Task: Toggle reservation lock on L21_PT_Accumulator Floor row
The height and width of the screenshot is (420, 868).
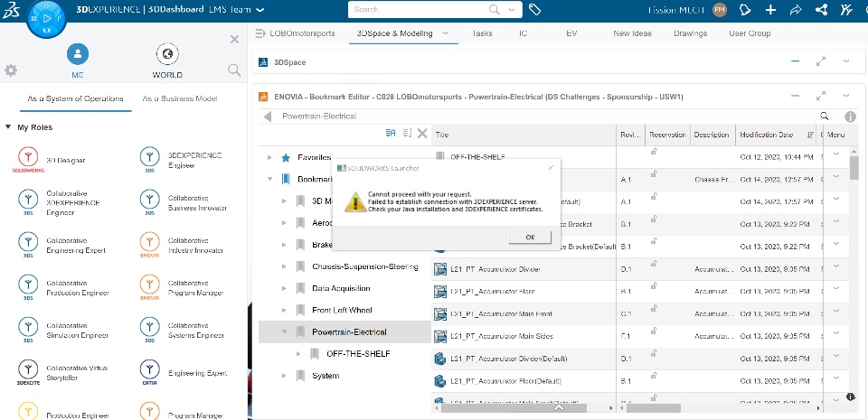Action: coord(654,285)
